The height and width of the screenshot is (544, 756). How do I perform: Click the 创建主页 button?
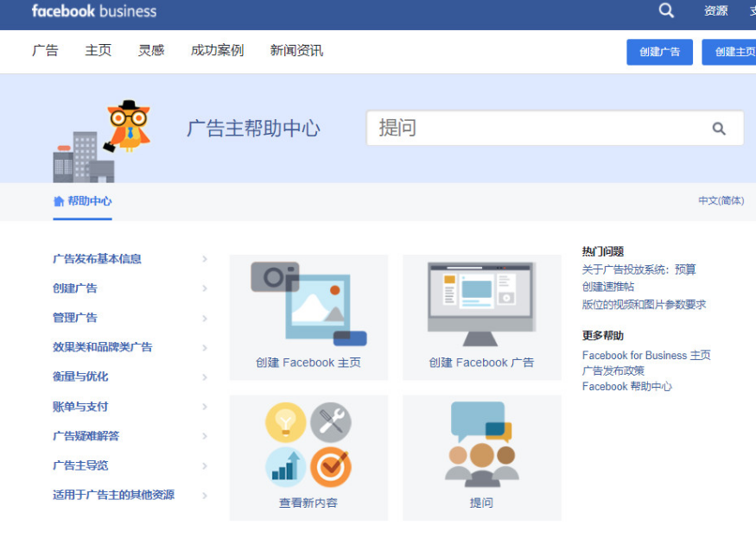coord(729,52)
